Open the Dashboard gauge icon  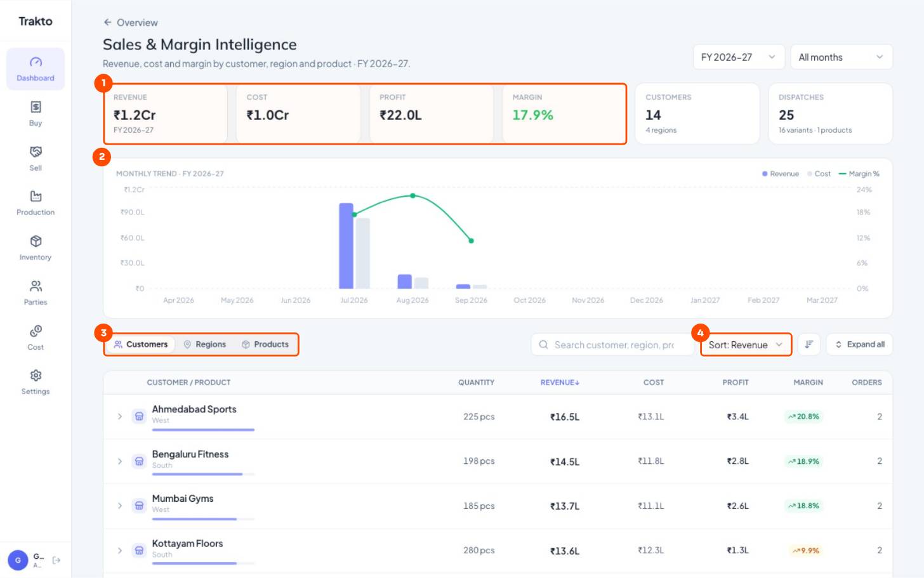point(36,62)
